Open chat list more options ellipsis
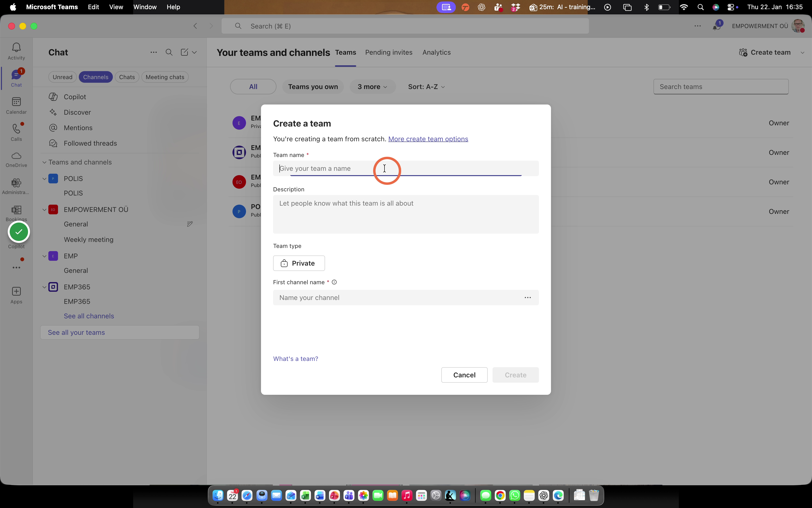The image size is (812, 508). pyautogui.click(x=153, y=52)
